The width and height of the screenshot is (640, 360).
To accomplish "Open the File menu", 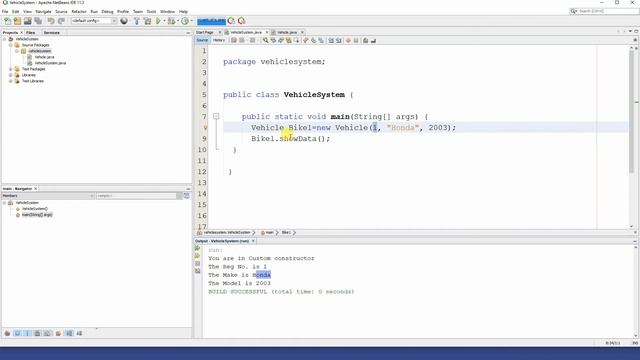I will point(5,11).
